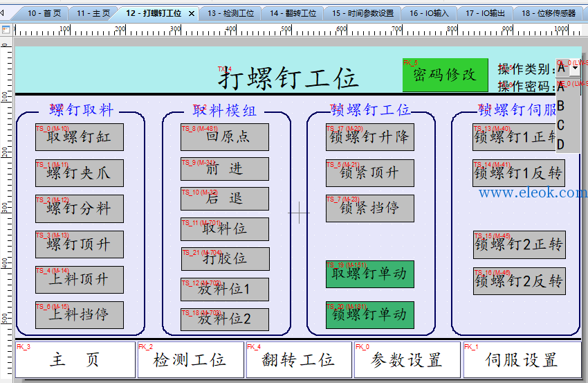The height and width of the screenshot is (383, 588).
Task: Click the green 锁螺钉单动 button
Action: pyautogui.click(x=370, y=315)
